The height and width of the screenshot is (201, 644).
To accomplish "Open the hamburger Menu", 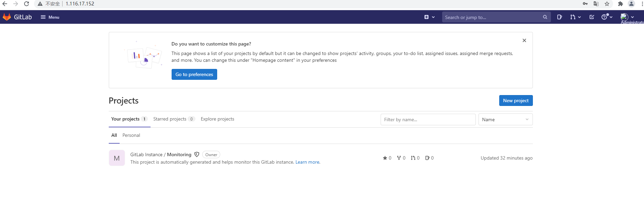I will click(x=50, y=17).
